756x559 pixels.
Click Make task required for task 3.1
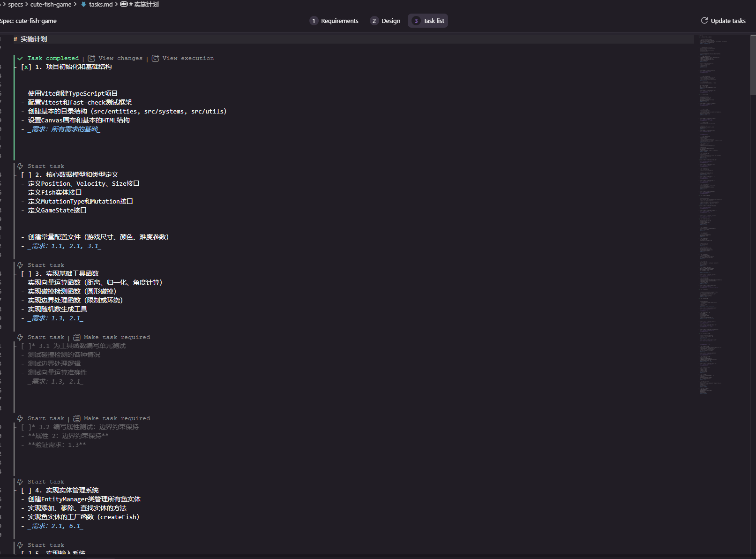pos(117,337)
